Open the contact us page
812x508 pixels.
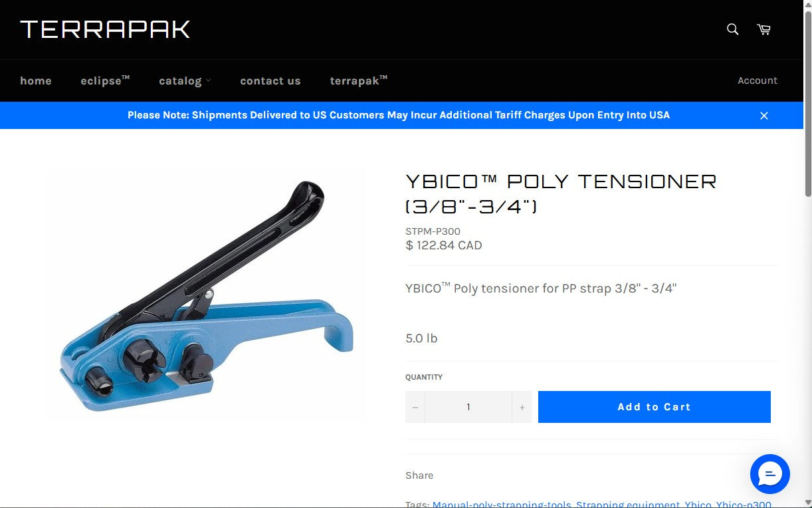[270, 80]
